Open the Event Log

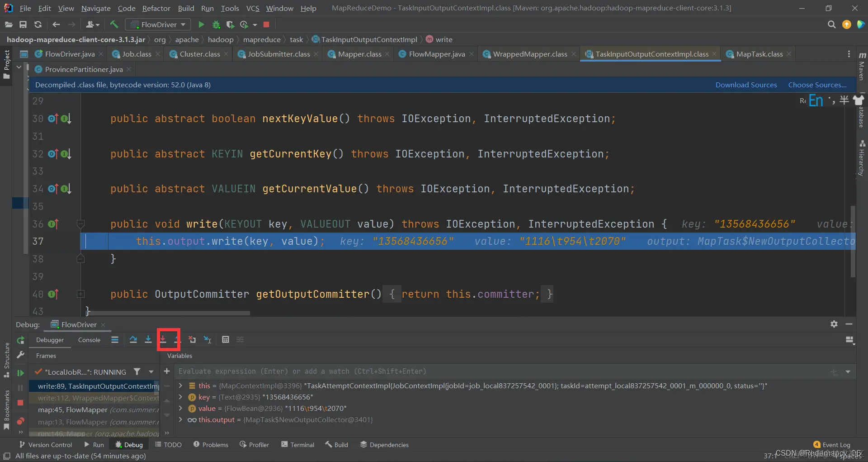(831, 445)
